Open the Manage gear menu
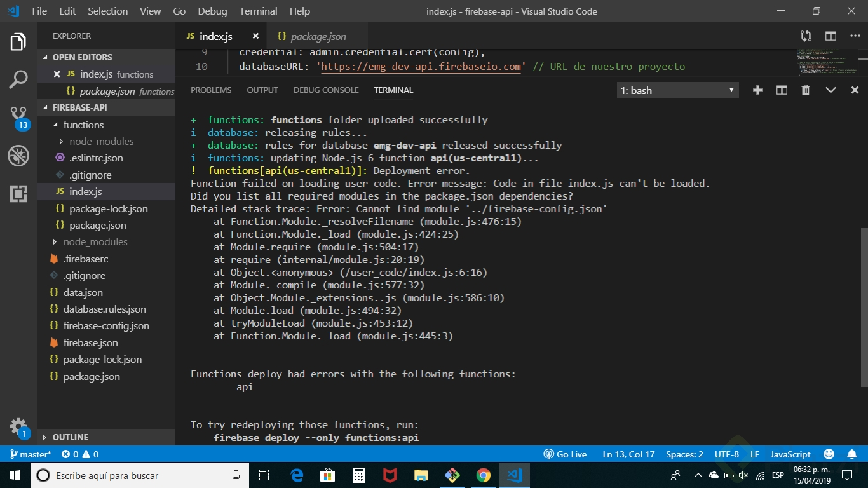The height and width of the screenshot is (488, 868). (x=18, y=427)
